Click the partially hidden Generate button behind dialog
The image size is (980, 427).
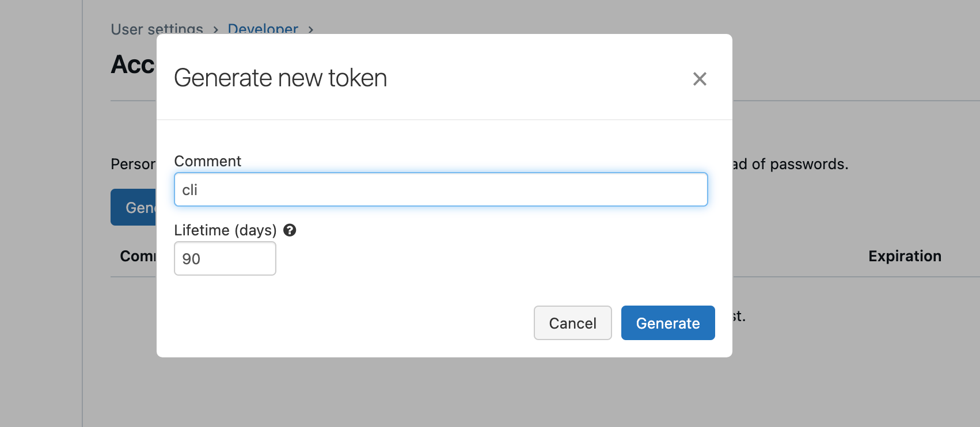(x=134, y=207)
